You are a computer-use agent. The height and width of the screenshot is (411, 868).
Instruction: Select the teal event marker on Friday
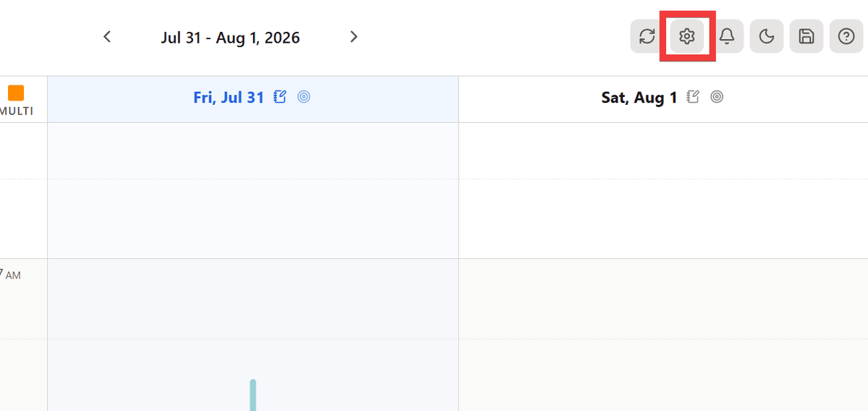(x=253, y=395)
